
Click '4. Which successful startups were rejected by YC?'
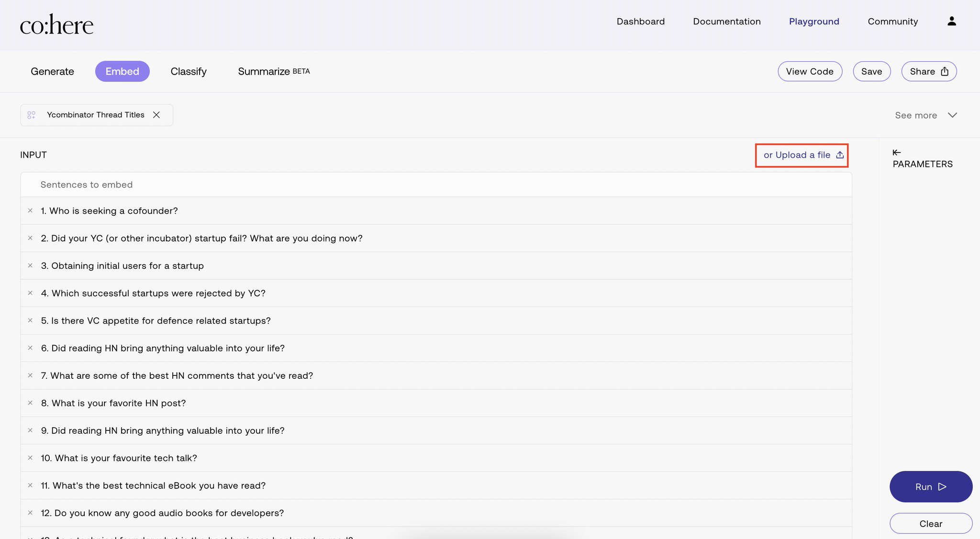coord(153,293)
